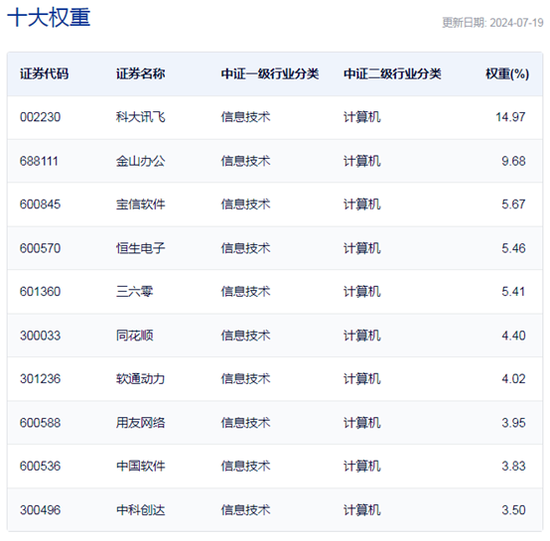Viewport: 550px width, 541px height.
Task: Select stock code 002230
Action: tap(40, 117)
